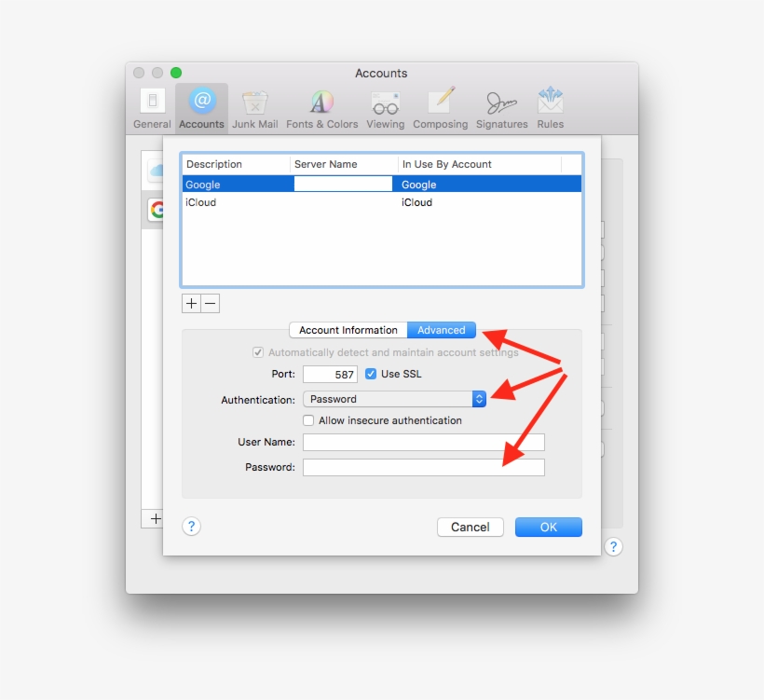The height and width of the screenshot is (700, 764).
Task: Select the Accounts toolbar icon
Action: (201, 109)
